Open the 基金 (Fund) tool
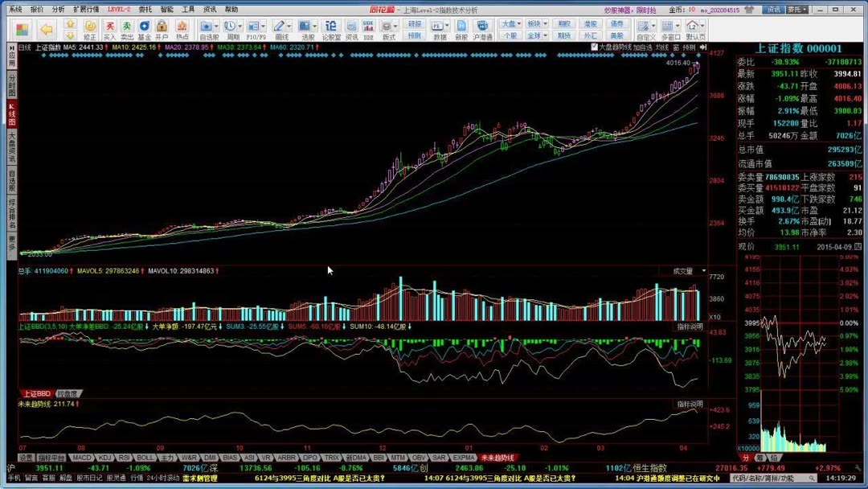The image size is (868, 489). pyautogui.click(x=143, y=24)
